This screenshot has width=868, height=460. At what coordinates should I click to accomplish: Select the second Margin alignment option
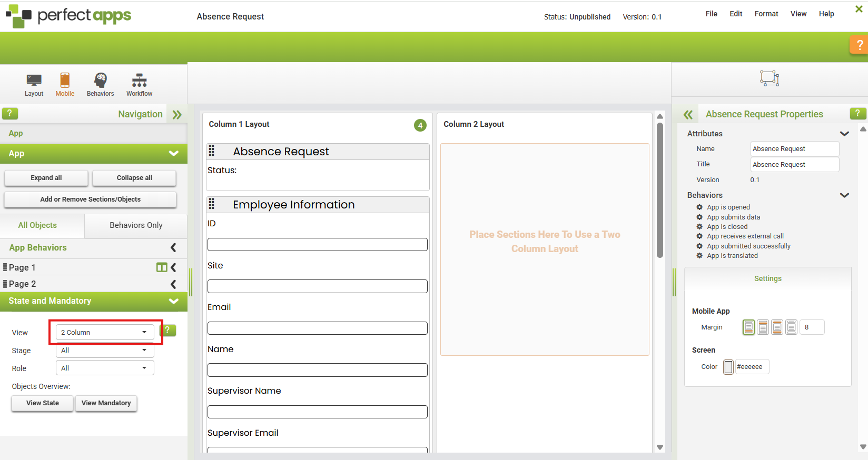[763, 327]
